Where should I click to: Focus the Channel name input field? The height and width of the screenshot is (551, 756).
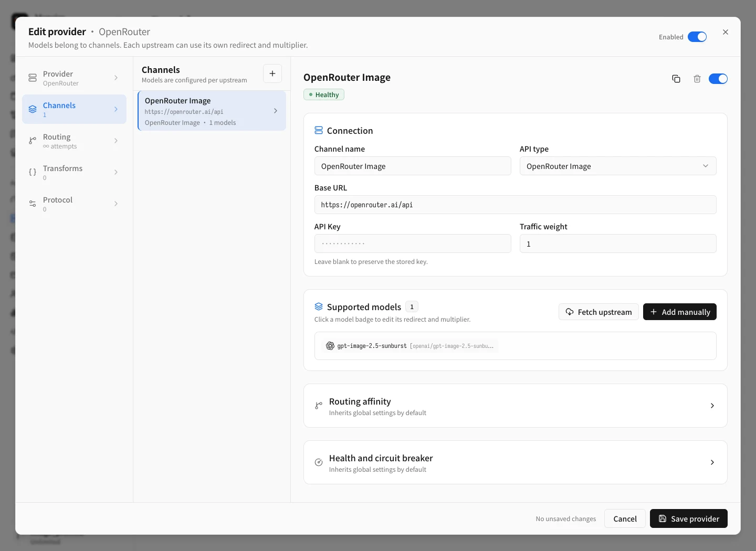click(x=413, y=166)
